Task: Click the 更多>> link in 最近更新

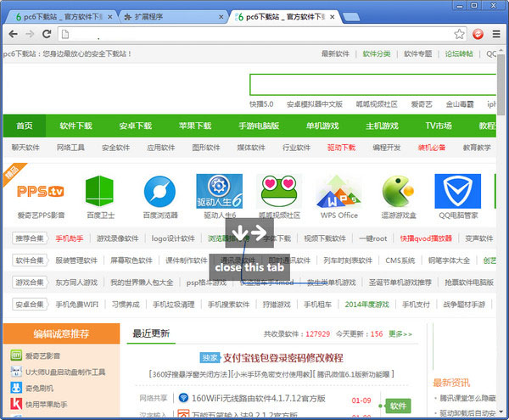Action: [400, 334]
